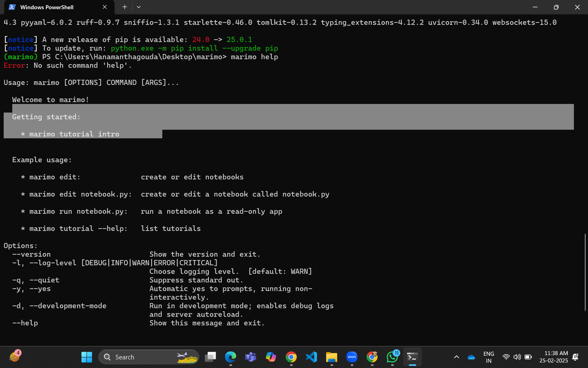Toggle the volume control tray icon

[517, 357]
